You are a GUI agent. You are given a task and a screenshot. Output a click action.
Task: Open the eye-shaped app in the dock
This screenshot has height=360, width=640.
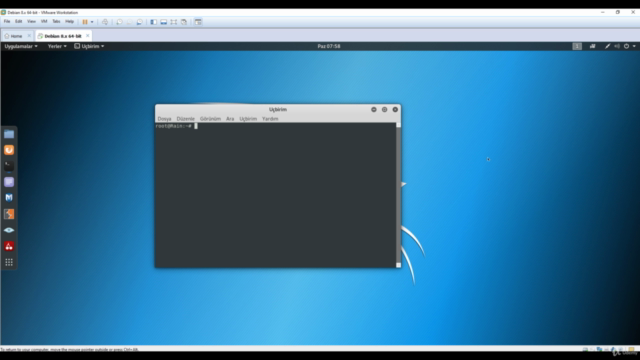(9, 230)
